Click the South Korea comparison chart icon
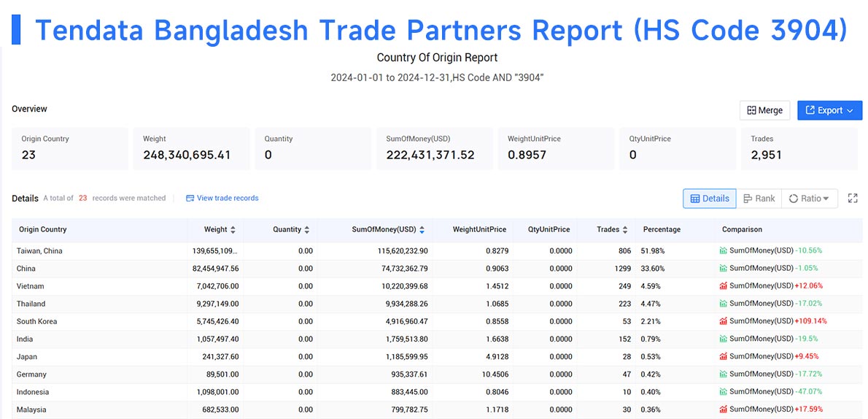 coord(723,321)
